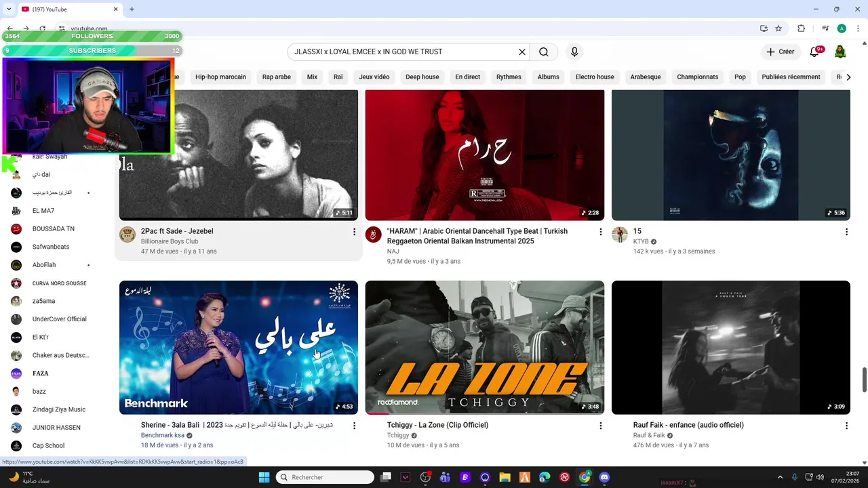This screenshot has width=868, height=488.
Task: Open Chrome extensions puzzle icon
Action: (x=801, y=28)
